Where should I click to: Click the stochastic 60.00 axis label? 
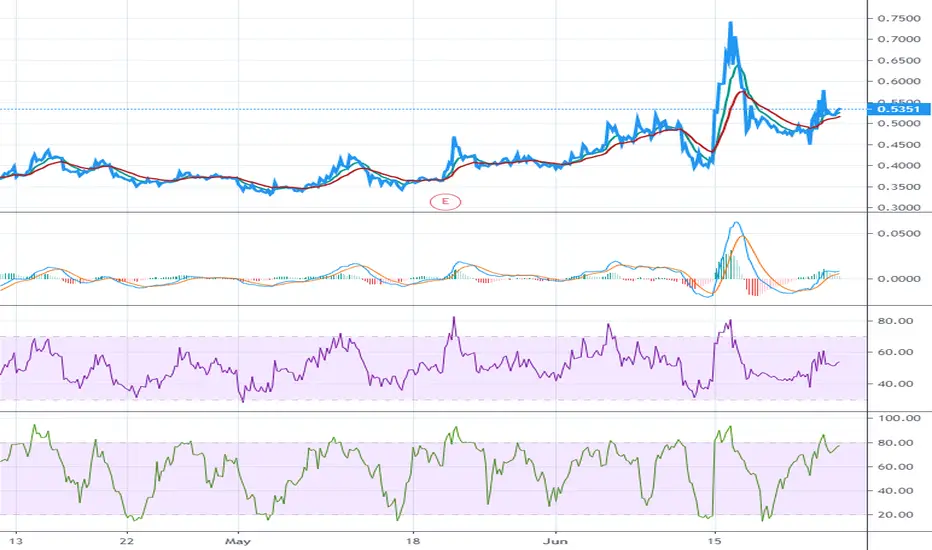pos(895,467)
